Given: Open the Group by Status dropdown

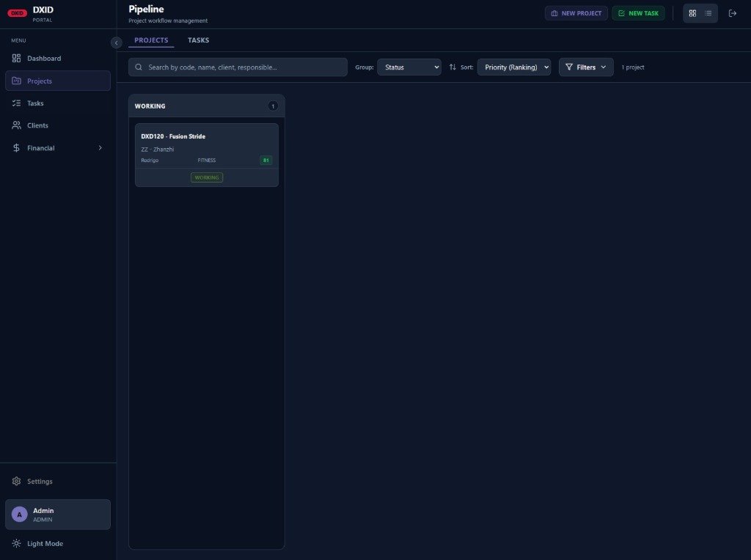Looking at the screenshot, I should tap(409, 67).
